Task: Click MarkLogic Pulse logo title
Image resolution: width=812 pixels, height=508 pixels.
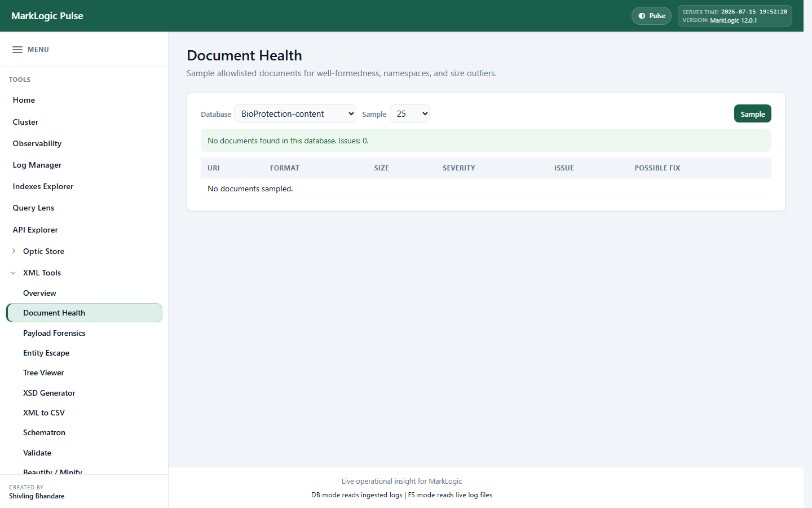Action: coord(47,16)
